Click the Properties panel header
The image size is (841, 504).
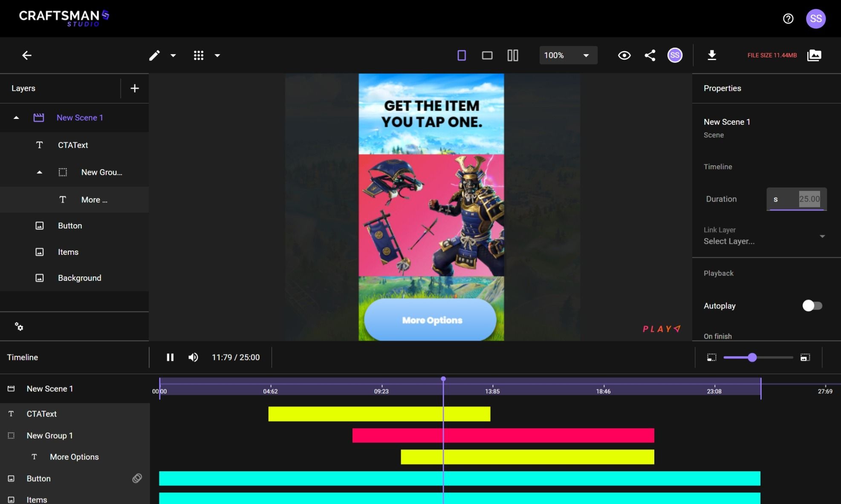tap(722, 88)
